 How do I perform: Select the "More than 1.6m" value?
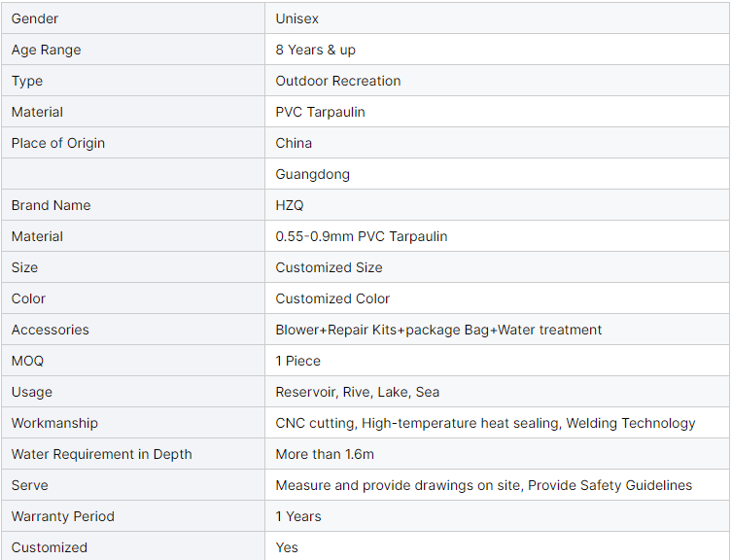(324, 454)
